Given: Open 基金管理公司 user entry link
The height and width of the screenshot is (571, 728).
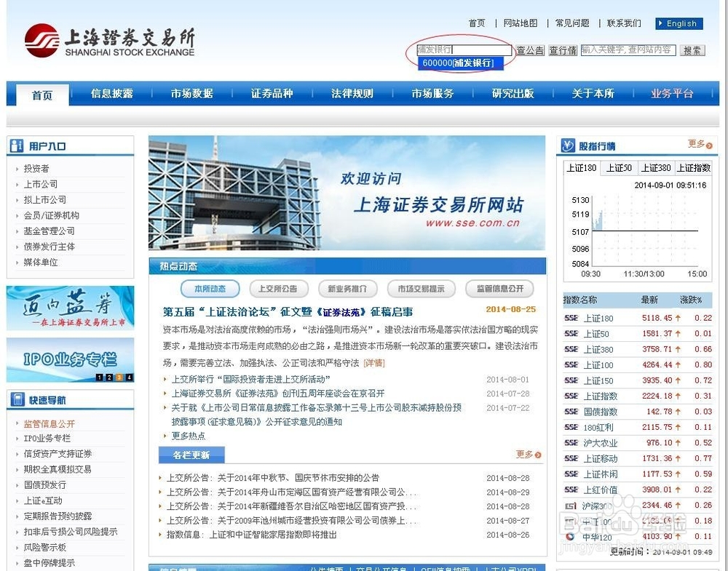Looking at the screenshot, I should pos(50,231).
